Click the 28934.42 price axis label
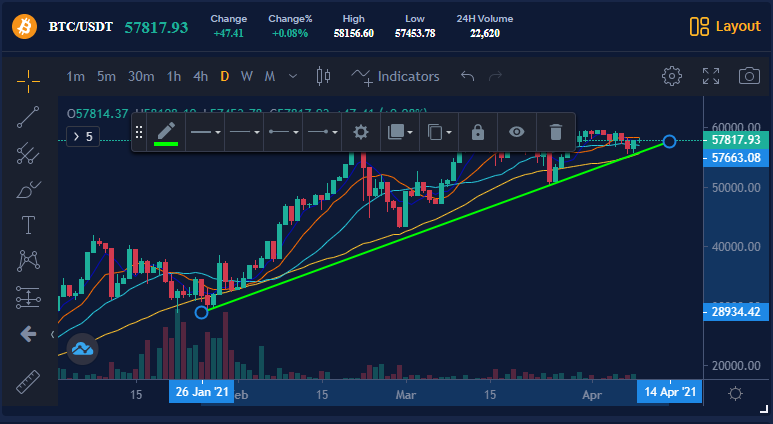 pos(736,312)
